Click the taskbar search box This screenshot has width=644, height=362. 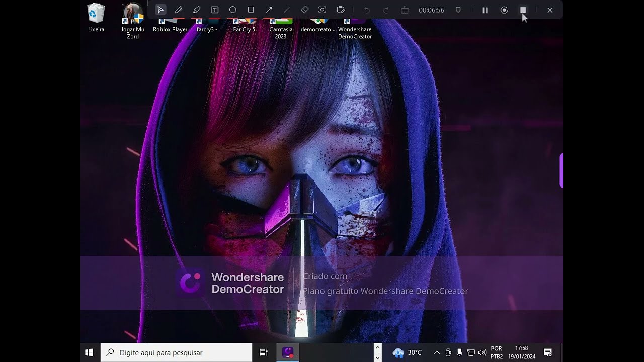[x=176, y=352]
